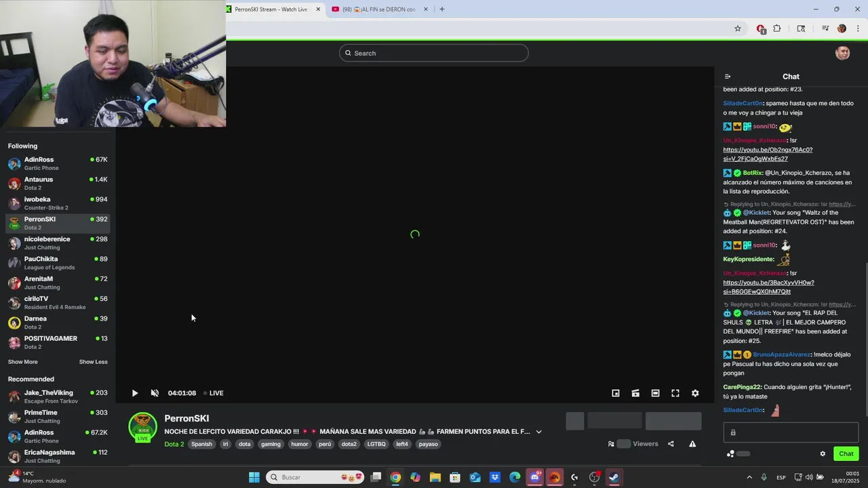Open Steam from the taskbar

[614, 477]
